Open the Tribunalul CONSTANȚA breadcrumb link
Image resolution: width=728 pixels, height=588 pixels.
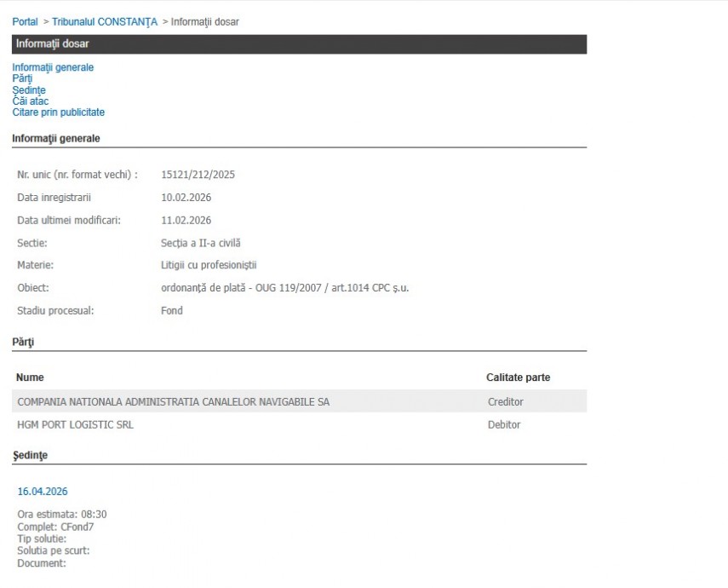[x=105, y=21]
